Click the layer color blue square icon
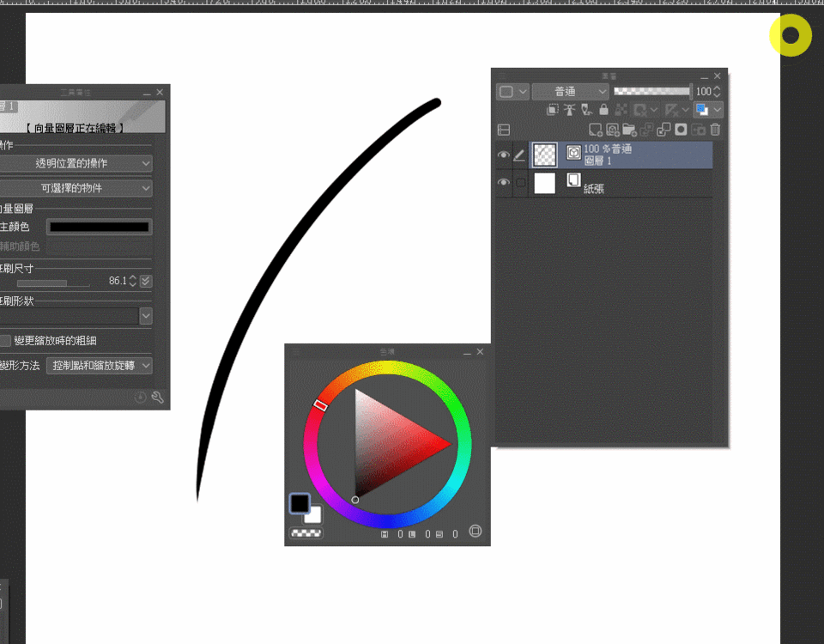 click(702, 109)
